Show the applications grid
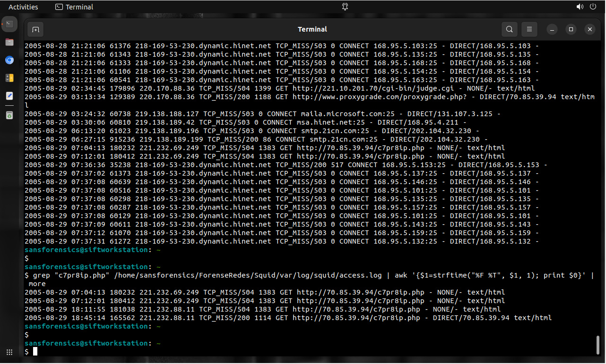Viewport: 606px width, 364px height. click(x=9, y=352)
